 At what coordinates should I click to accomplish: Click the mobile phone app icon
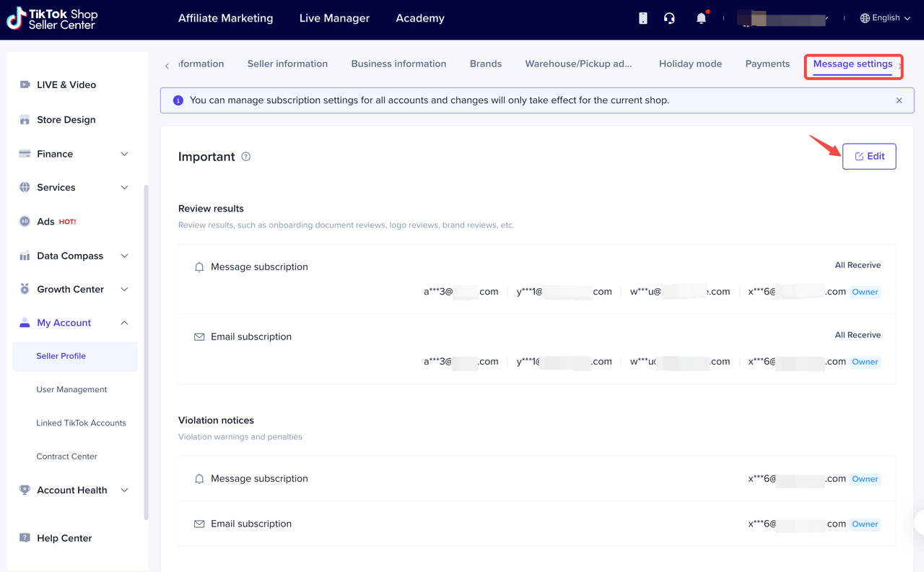(x=642, y=18)
